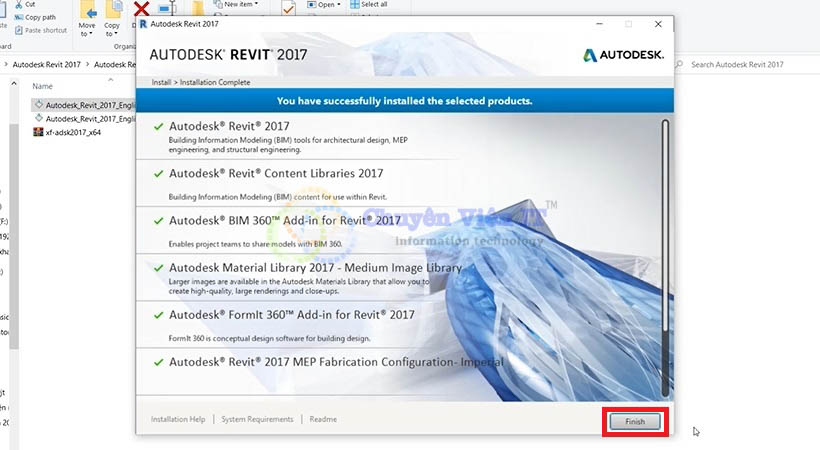The width and height of the screenshot is (820, 450).
Task: Click the green checkmark beside BIM 360 Add-in
Action: point(158,221)
